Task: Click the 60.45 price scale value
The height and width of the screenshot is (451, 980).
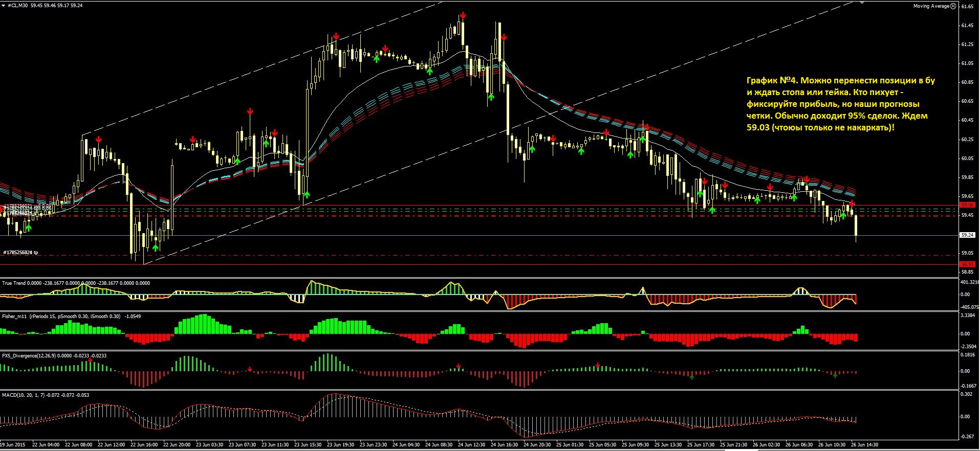Action: point(967,120)
